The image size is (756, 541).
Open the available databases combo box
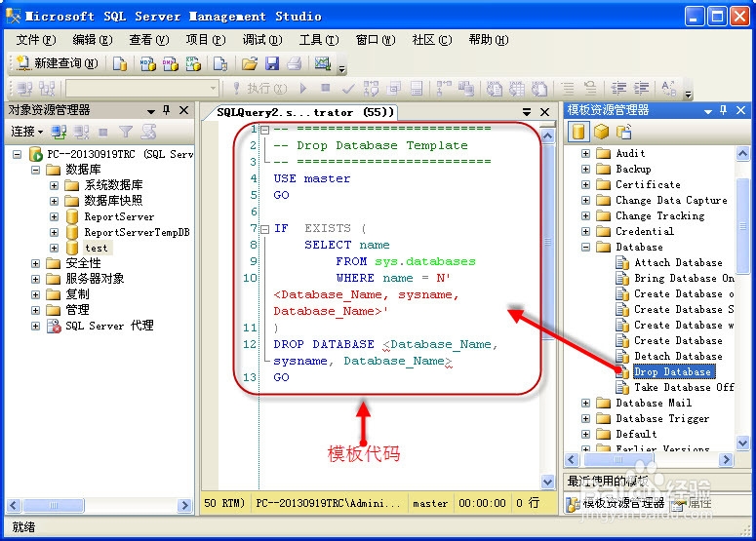(x=142, y=88)
